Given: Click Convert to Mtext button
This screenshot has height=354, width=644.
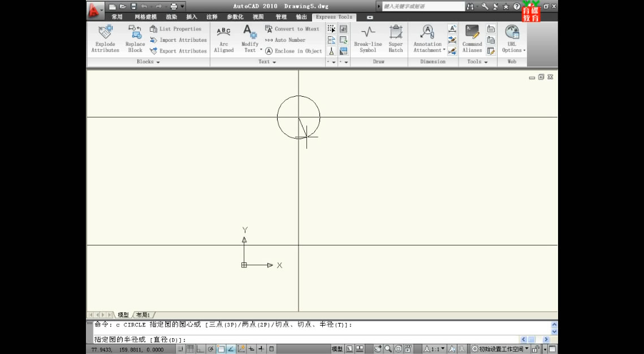Looking at the screenshot, I should pos(292,29).
